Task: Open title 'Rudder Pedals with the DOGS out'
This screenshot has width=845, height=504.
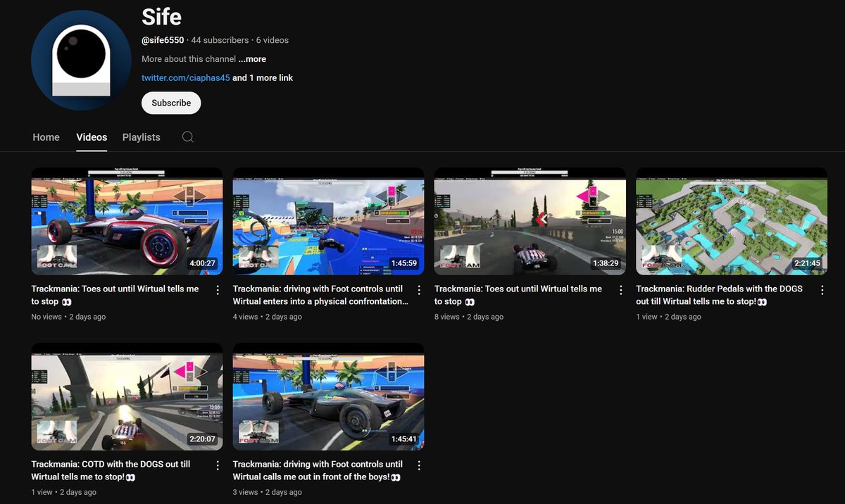Action: coord(719,295)
